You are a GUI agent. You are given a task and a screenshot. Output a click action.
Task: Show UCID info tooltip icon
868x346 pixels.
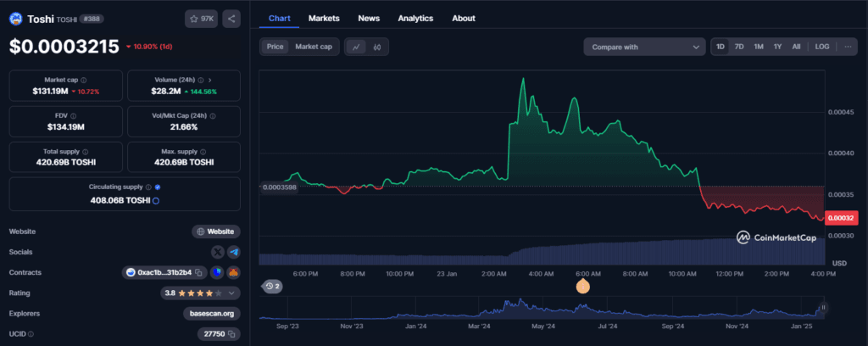31,334
